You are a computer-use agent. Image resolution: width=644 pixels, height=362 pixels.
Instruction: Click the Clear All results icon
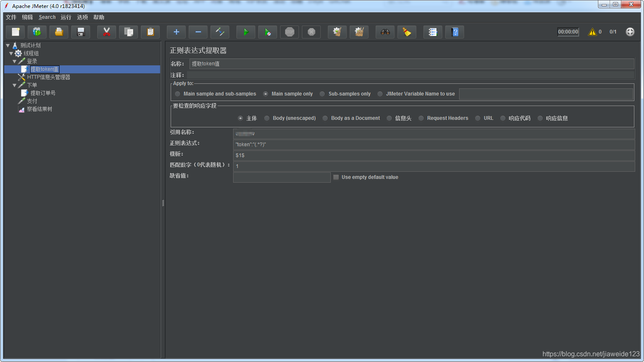(x=359, y=32)
